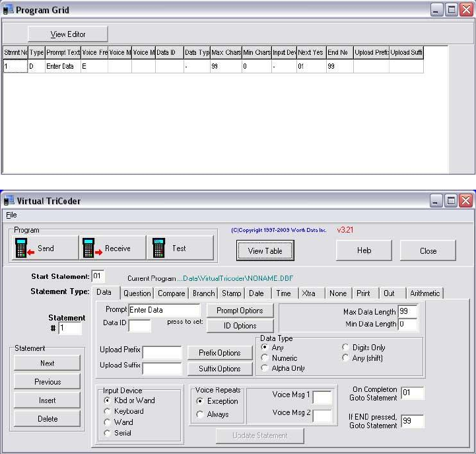
Task: Select the Prompt Text cell in grid row 1
Action: pos(62,67)
